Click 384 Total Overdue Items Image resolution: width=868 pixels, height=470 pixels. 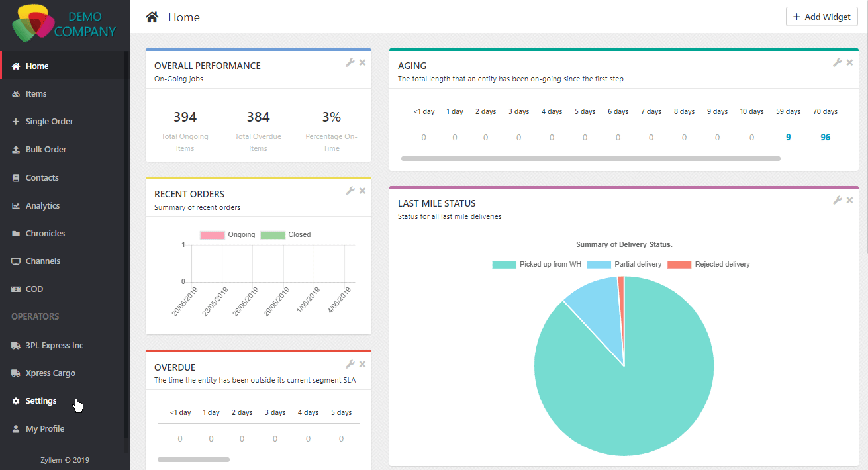tap(258, 129)
